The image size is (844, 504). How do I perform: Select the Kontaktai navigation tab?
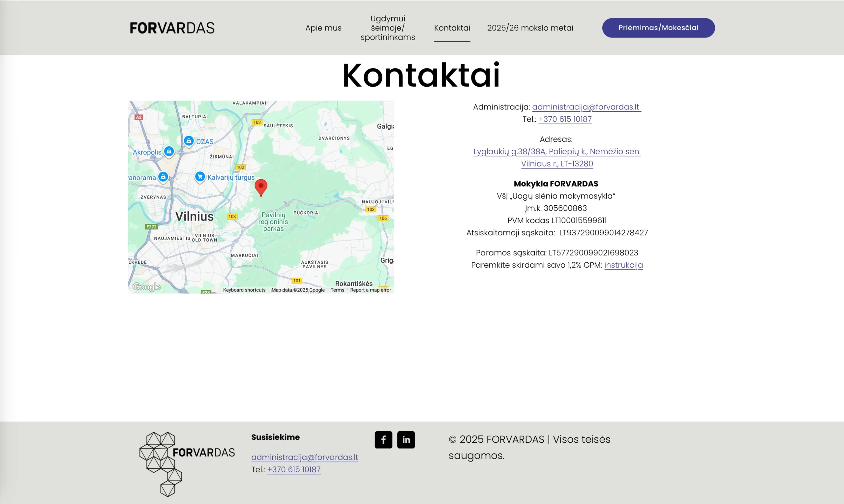click(452, 28)
